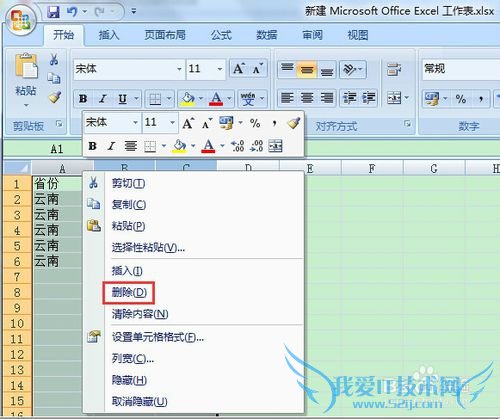Image resolution: width=500 pixels, height=419 pixels.
Task: Toggle Italic in the ribbon
Action: pyautogui.click(x=103, y=99)
